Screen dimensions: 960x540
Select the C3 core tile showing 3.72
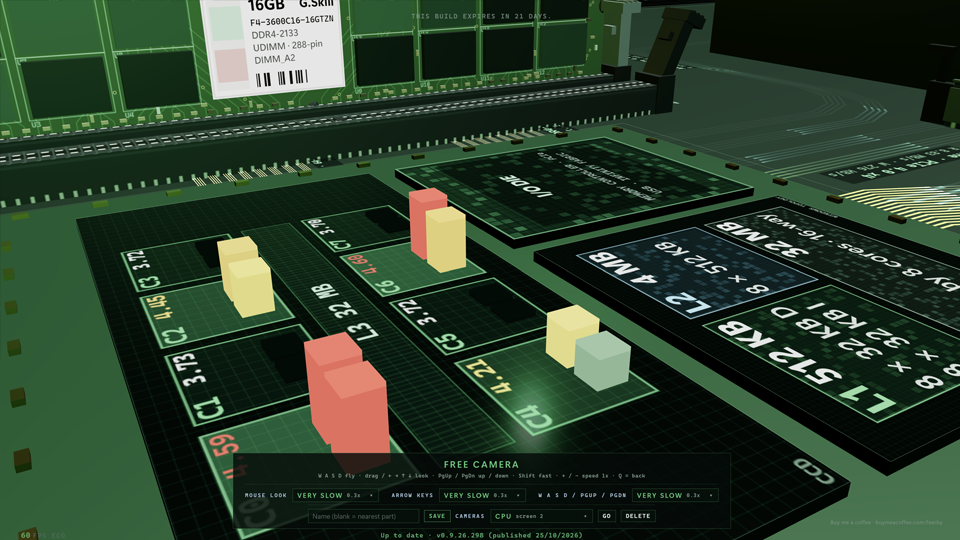[x=178, y=263]
